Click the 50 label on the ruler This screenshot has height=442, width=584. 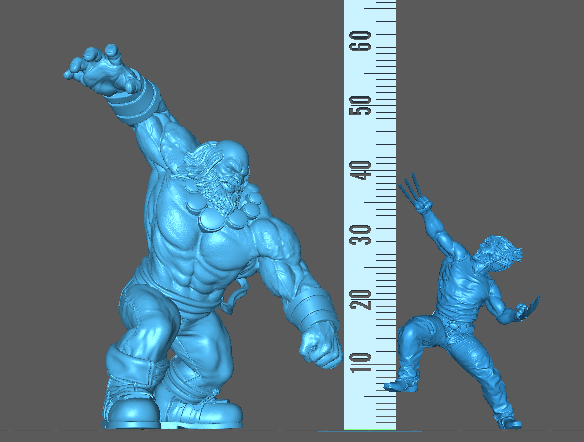tap(361, 105)
